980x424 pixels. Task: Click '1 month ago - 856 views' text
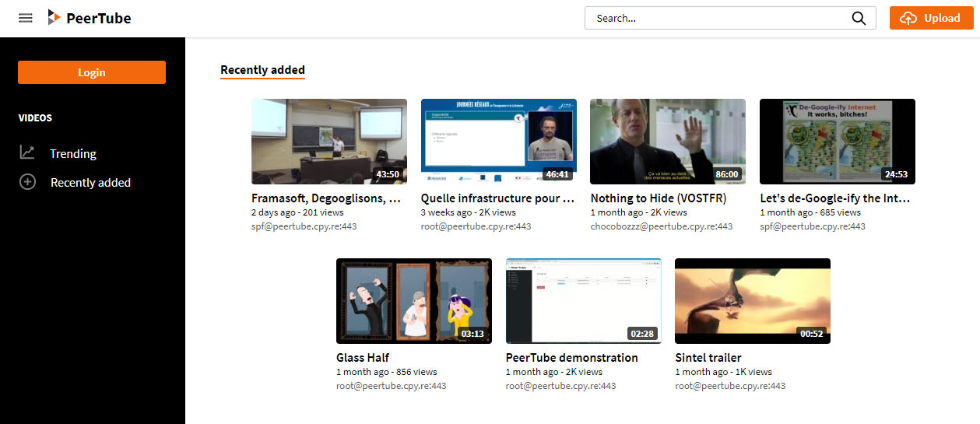tap(387, 372)
